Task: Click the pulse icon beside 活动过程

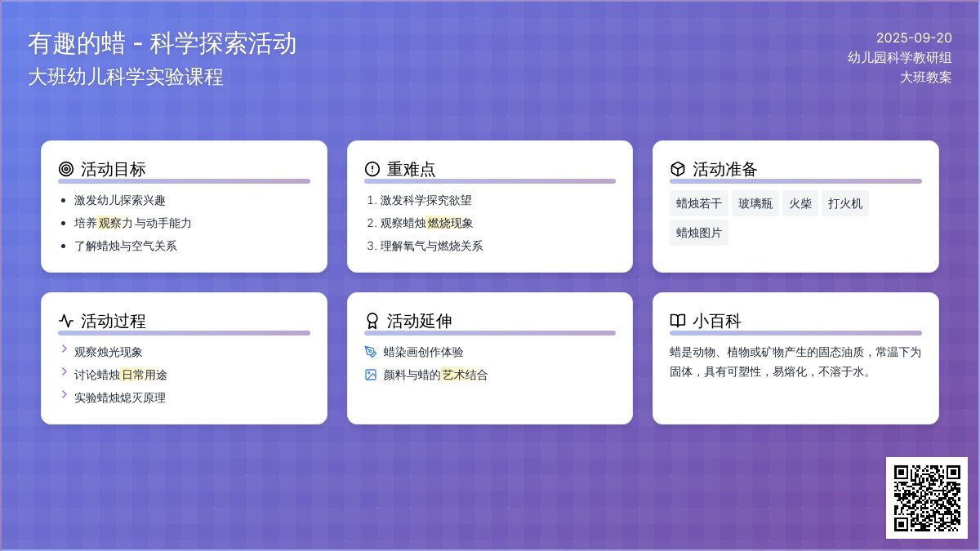Action: 66,321
